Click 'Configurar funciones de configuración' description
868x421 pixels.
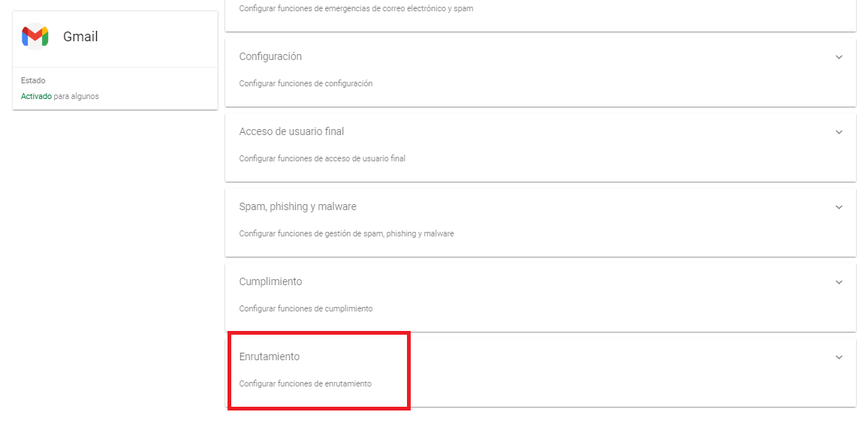pyautogui.click(x=306, y=83)
